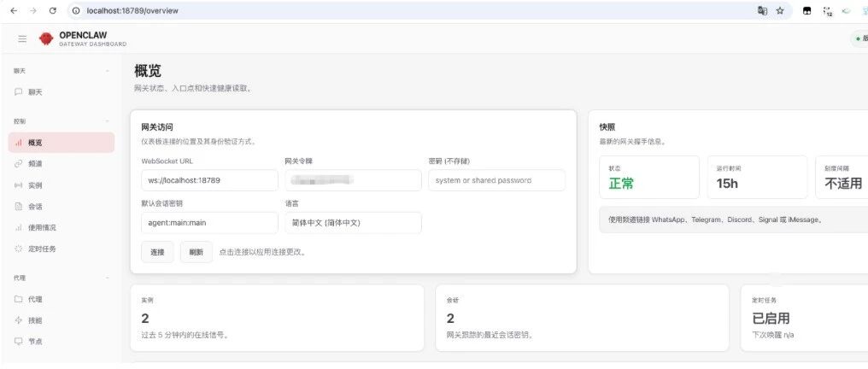This screenshot has width=868, height=369.
Task: Click the 2 count in the 会话 card
Action: tap(450, 318)
